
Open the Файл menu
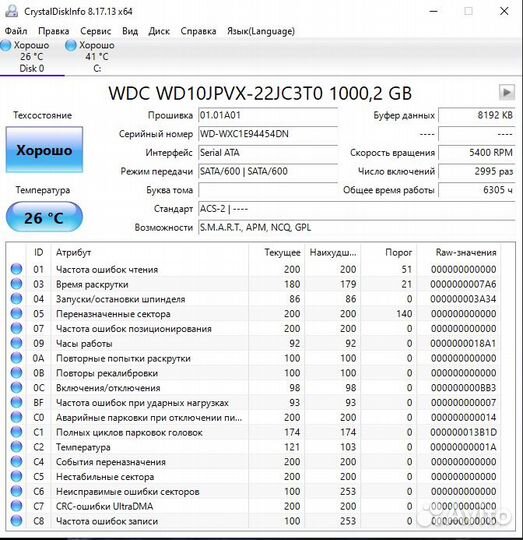[x=16, y=31]
